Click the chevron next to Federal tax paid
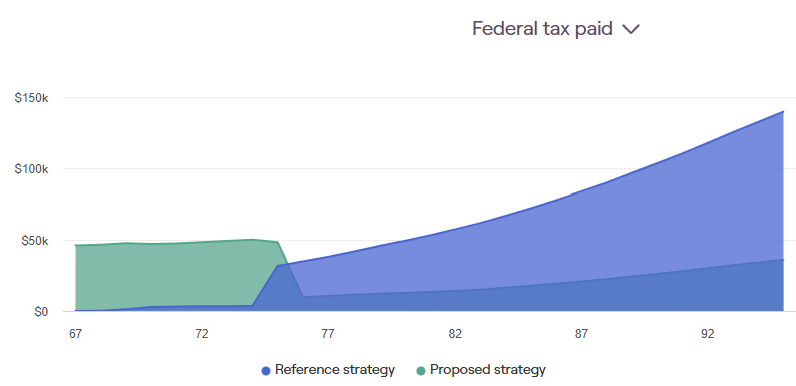 pos(631,29)
